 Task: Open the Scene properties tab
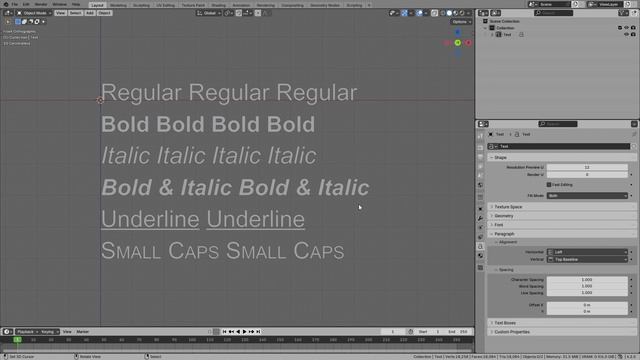(x=480, y=176)
